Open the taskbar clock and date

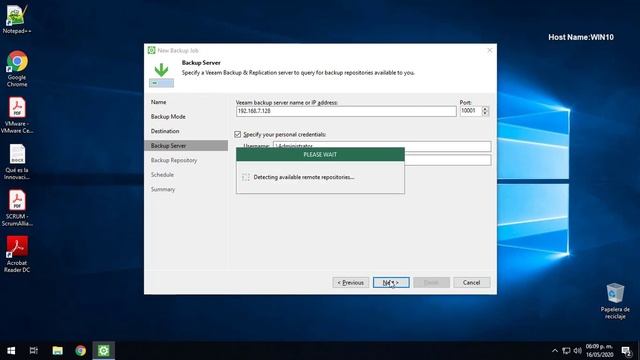(600, 351)
